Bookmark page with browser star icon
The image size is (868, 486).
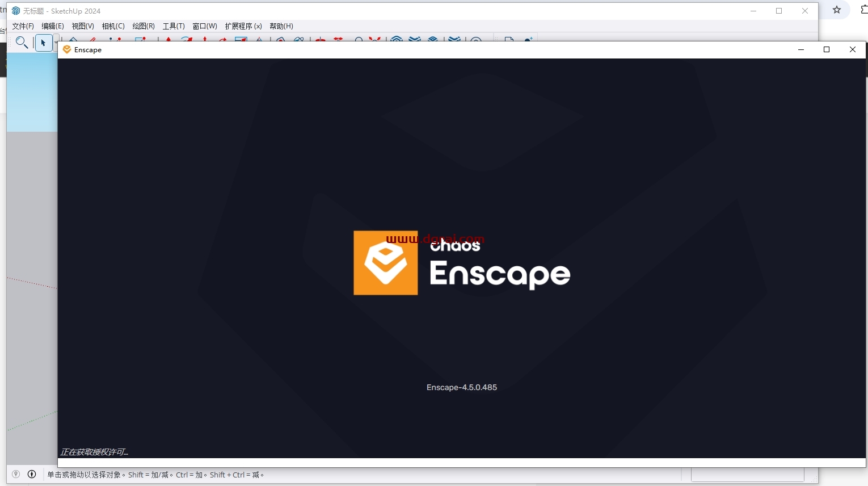pyautogui.click(x=837, y=10)
